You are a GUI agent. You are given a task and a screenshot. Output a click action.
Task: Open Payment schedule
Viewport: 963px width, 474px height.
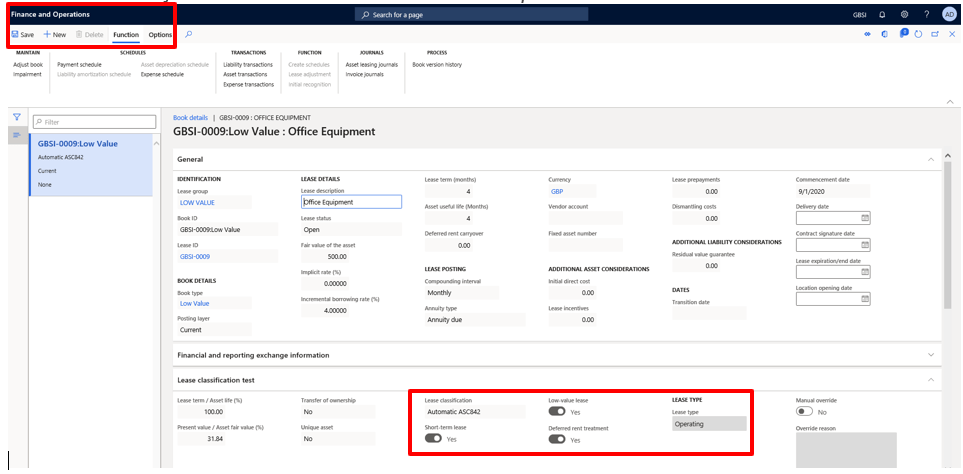coord(79,64)
